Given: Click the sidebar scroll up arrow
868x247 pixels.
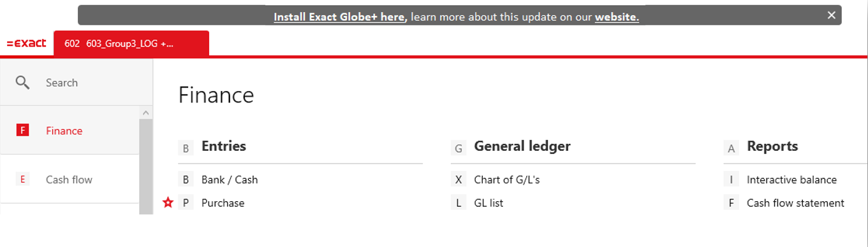Looking at the screenshot, I should (x=145, y=113).
